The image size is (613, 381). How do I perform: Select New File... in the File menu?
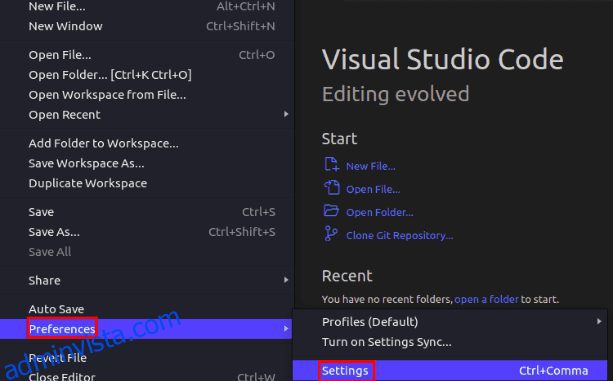click(x=147, y=6)
